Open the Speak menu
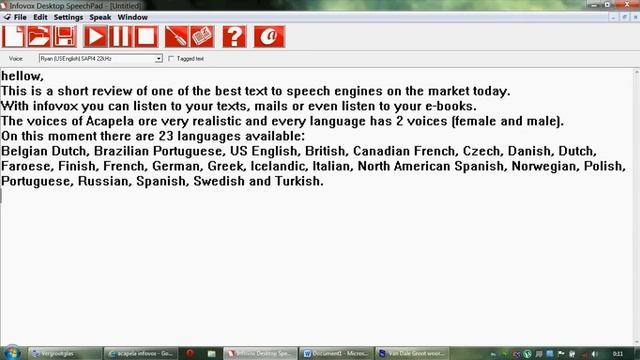 (x=100, y=17)
